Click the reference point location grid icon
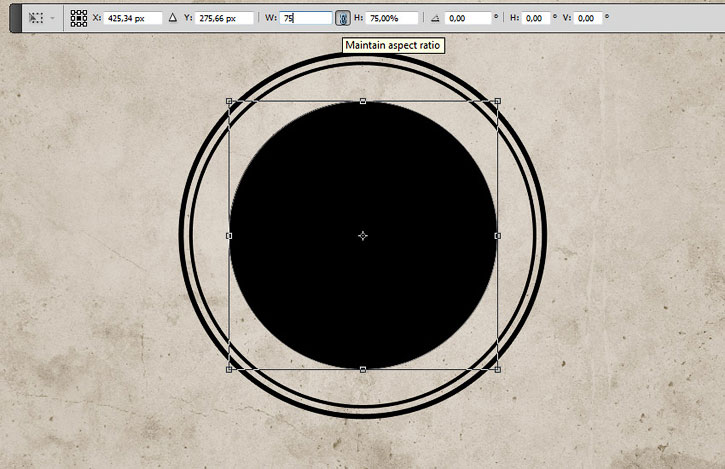Screen dimensions: 725x469 (79, 18)
